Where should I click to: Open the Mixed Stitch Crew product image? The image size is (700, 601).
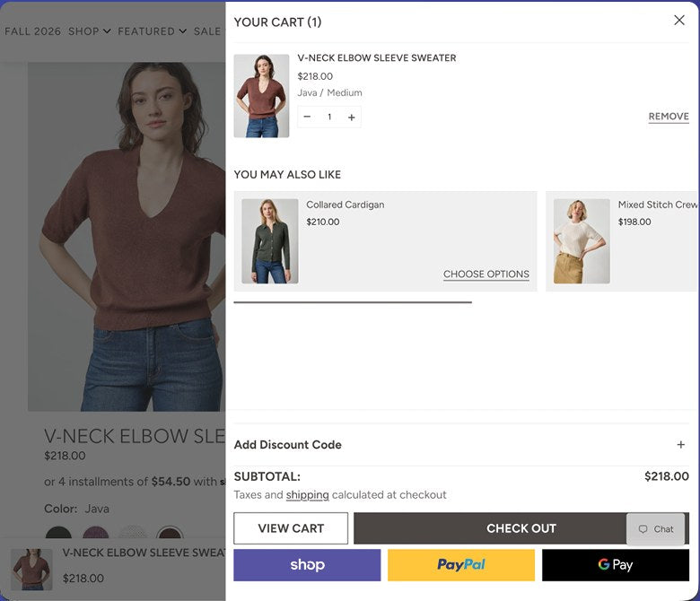coord(582,241)
